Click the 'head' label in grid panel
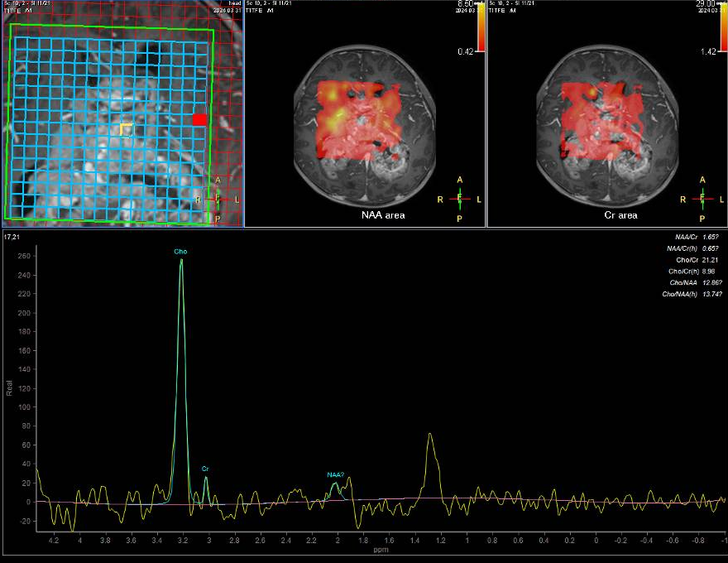728x563 pixels. coord(235,3)
